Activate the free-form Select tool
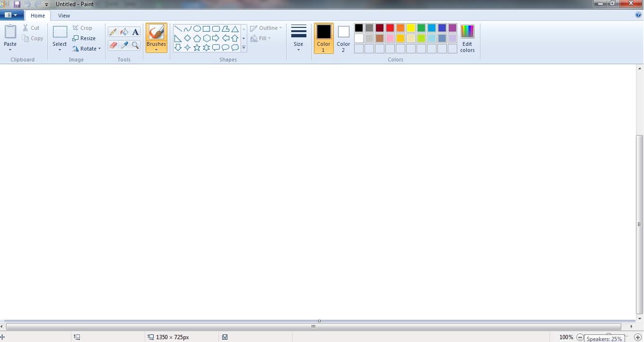This screenshot has width=644, height=342. tap(60, 50)
